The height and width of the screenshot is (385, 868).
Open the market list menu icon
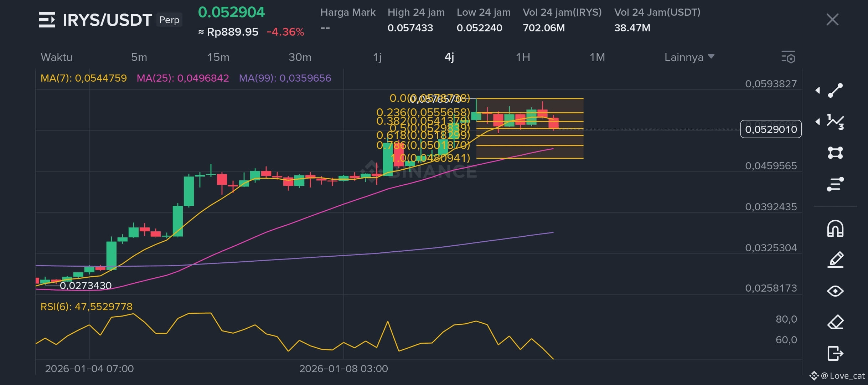[x=47, y=20]
